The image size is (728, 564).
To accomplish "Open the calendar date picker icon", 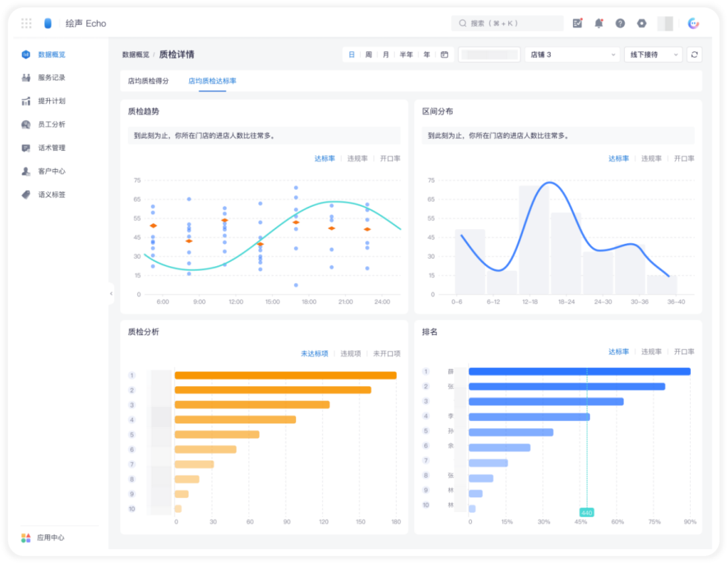I will coord(444,55).
